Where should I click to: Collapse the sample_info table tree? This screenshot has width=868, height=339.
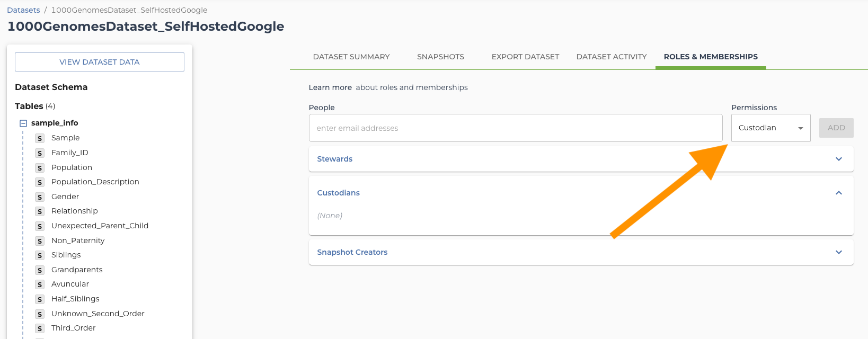point(23,123)
